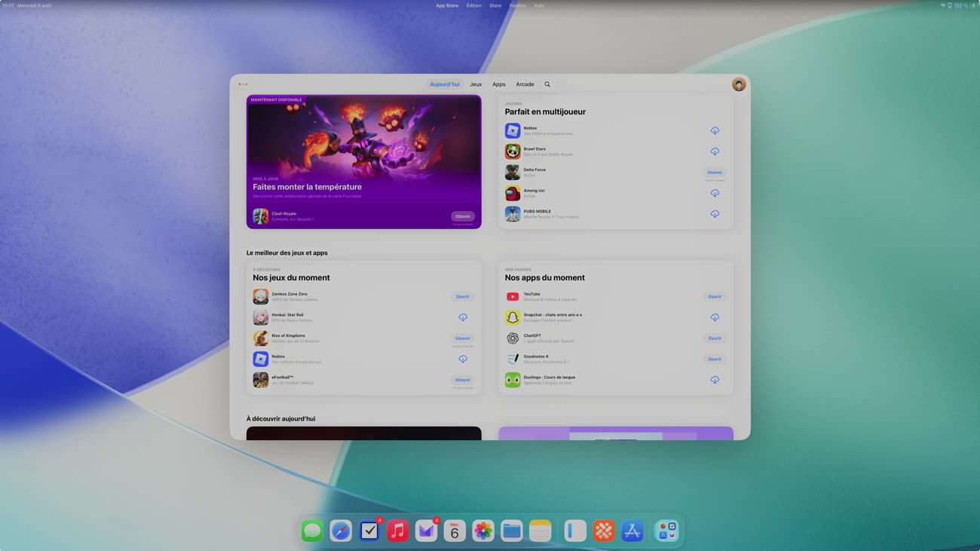This screenshot has height=551, width=980.
Task: Click the Snapchat app icon
Action: [x=513, y=317]
